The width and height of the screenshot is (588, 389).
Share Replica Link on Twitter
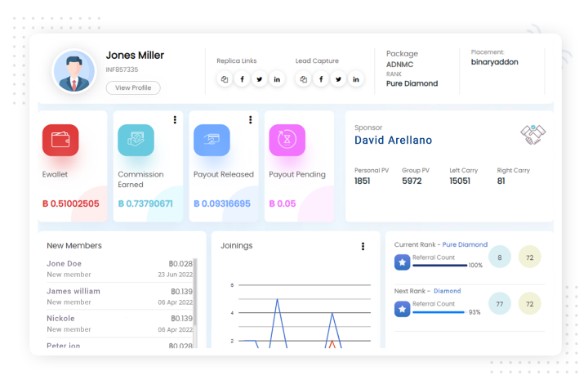point(260,79)
